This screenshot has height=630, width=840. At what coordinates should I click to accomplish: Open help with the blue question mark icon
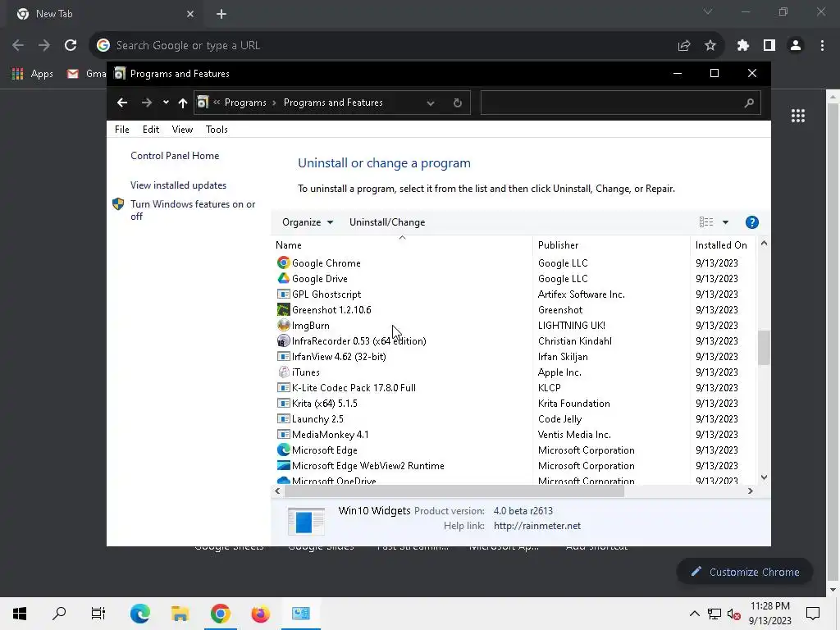(751, 222)
